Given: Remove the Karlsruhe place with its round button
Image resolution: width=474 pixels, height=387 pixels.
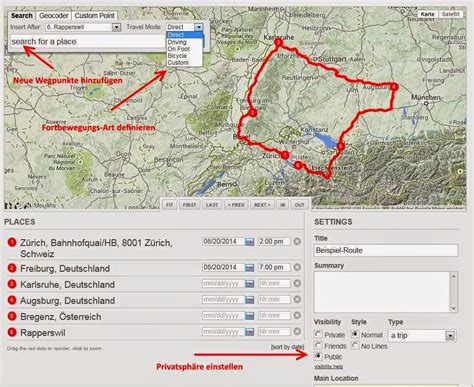Looking at the screenshot, I should coord(297,283).
